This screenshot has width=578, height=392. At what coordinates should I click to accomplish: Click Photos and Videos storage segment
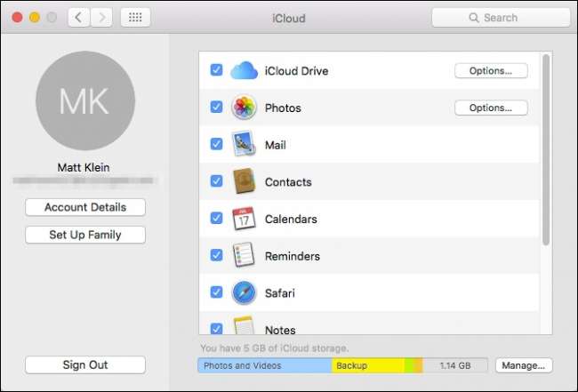click(265, 365)
